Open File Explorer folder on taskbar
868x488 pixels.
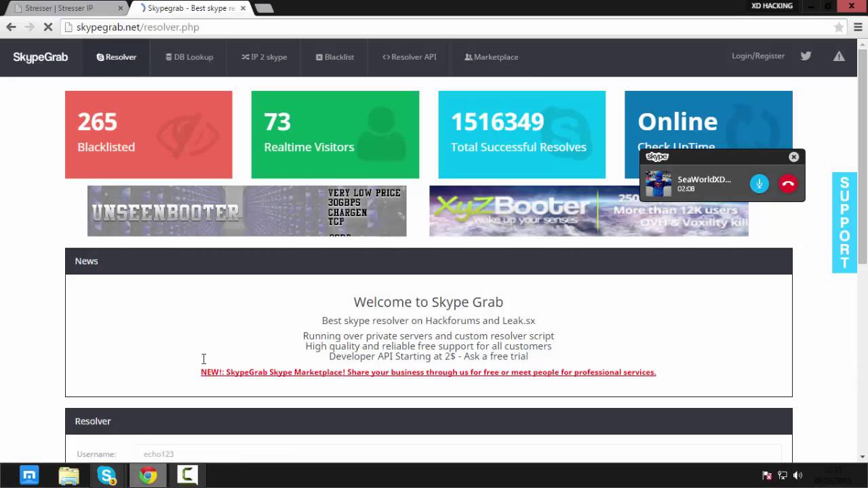click(68, 475)
